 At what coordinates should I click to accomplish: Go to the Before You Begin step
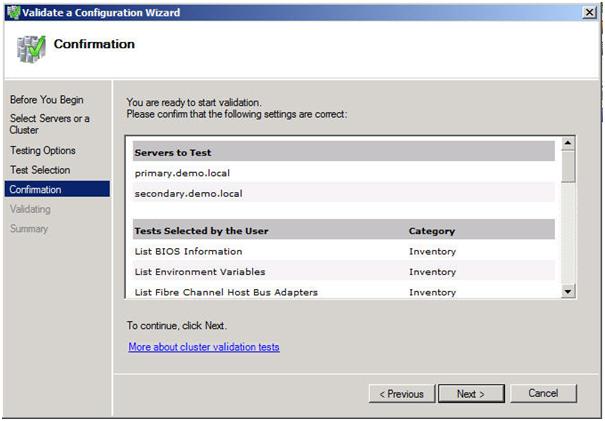click(x=46, y=100)
